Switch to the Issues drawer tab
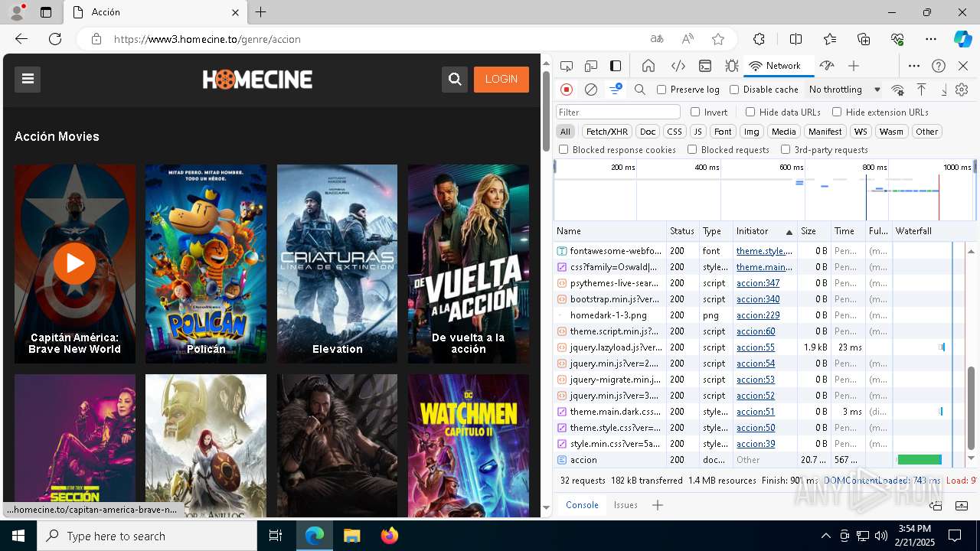 [x=626, y=505]
